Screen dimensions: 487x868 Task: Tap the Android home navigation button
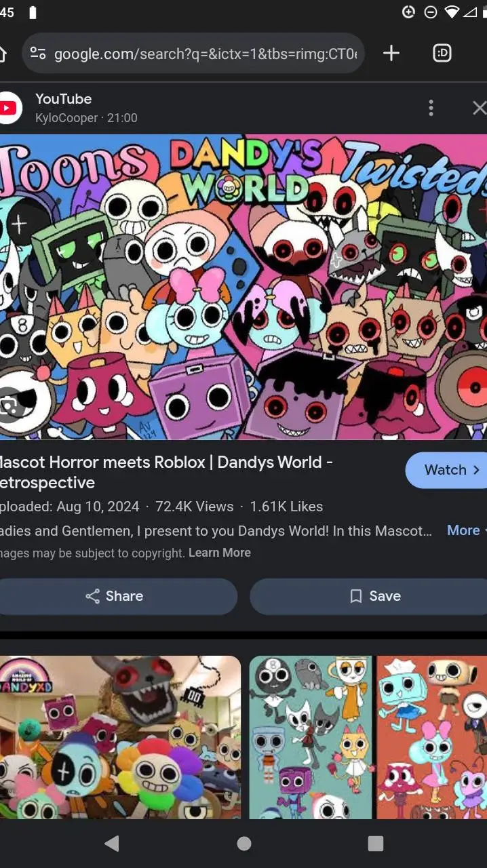click(244, 843)
